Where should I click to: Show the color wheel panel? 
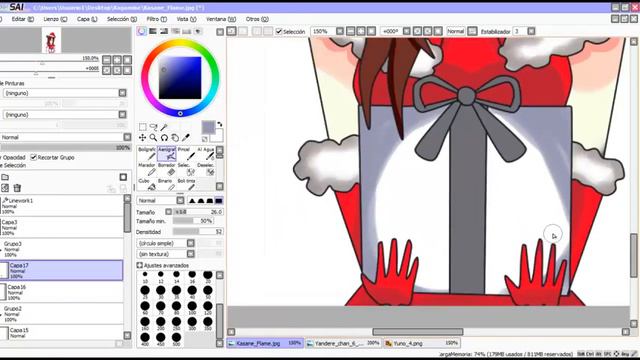pos(141,31)
